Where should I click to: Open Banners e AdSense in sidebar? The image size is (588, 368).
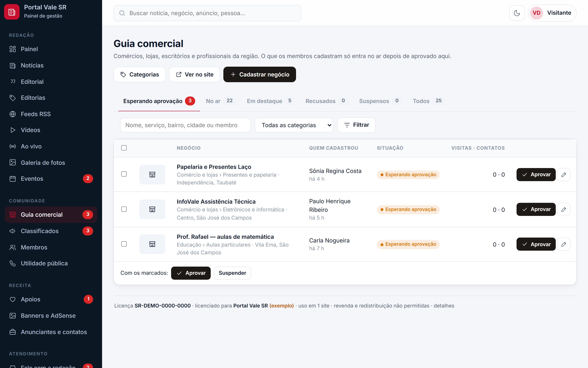[51, 315]
